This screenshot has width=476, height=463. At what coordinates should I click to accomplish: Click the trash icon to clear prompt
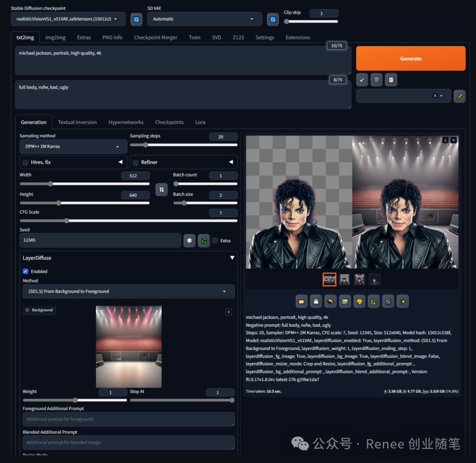click(376, 80)
